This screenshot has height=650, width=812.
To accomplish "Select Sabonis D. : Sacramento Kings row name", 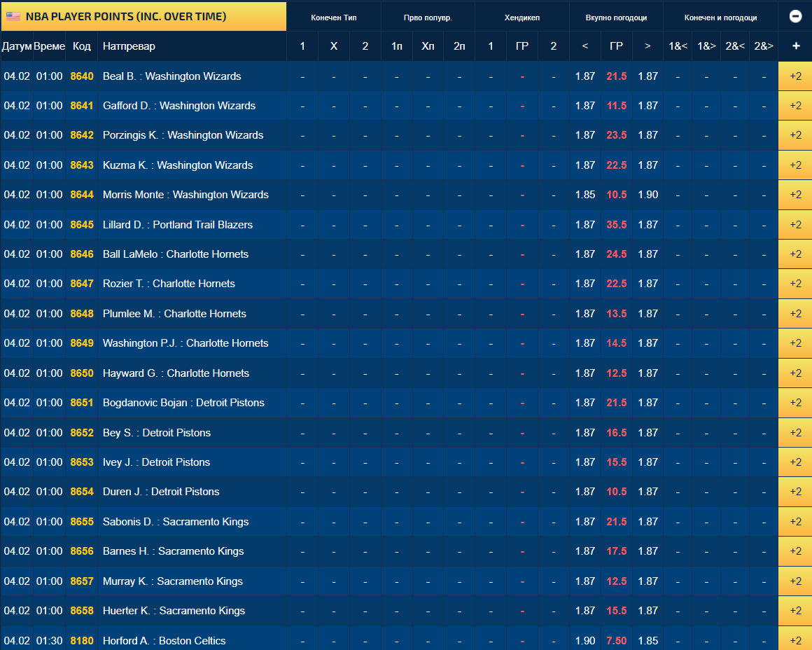I will 176,522.
